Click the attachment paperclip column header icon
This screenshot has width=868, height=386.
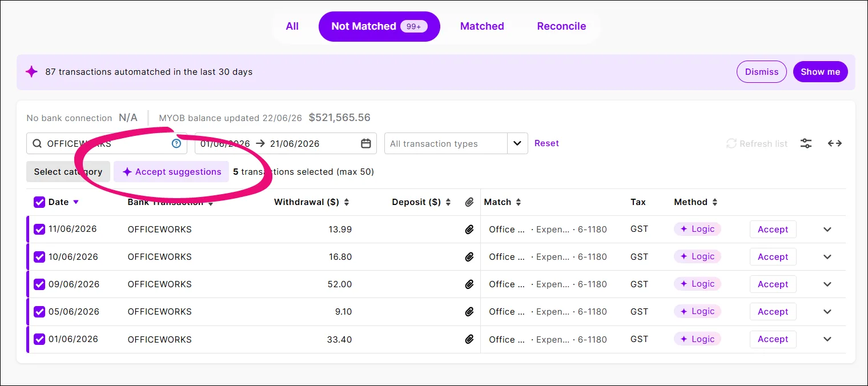(469, 202)
